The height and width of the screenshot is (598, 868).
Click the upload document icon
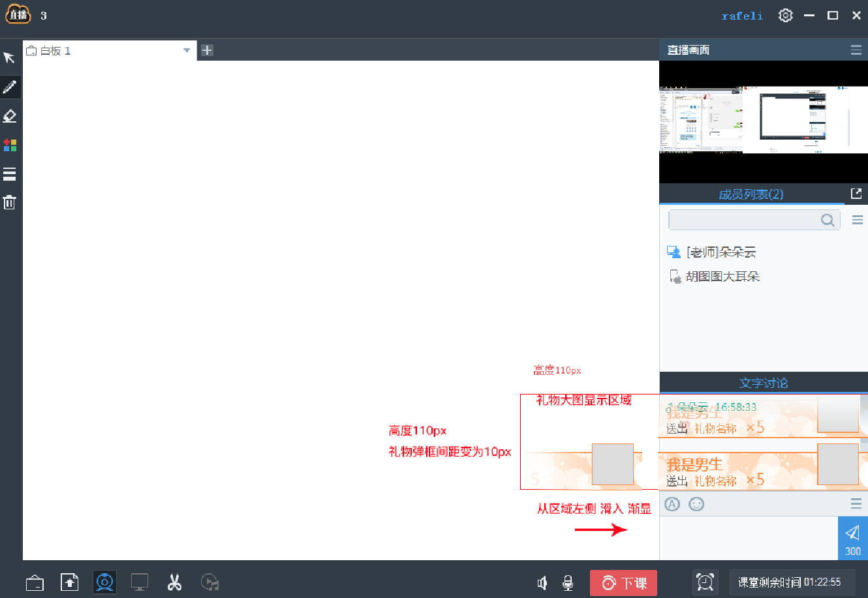click(69, 582)
